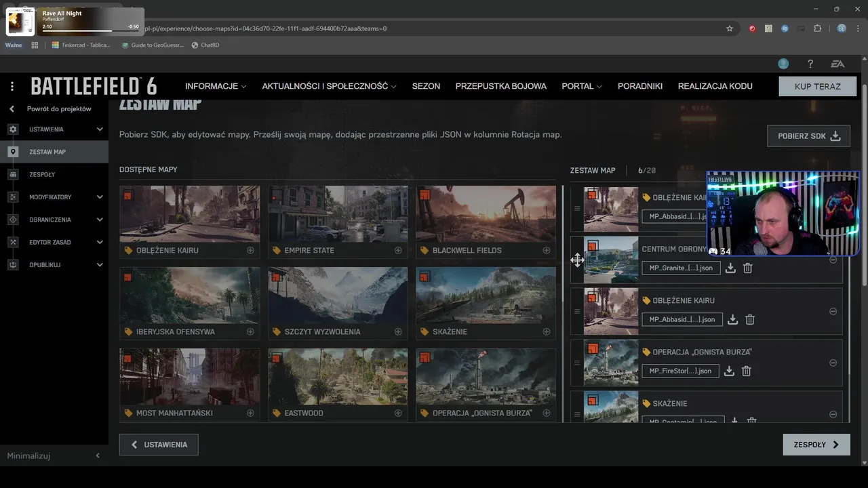Image resolution: width=868 pixels, height=488 pixels.
Task: Open the Chrome apps grid bookmark icon
Action: tap(35, 45)
